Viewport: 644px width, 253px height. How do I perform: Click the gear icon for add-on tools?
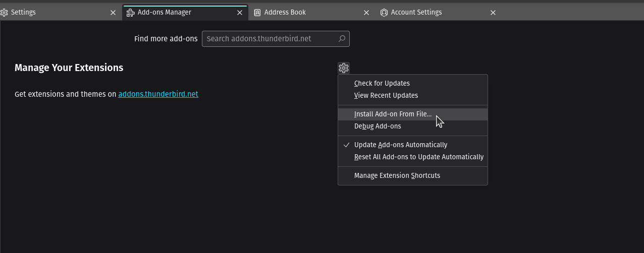pyautogui.click(x=344, y=68)
